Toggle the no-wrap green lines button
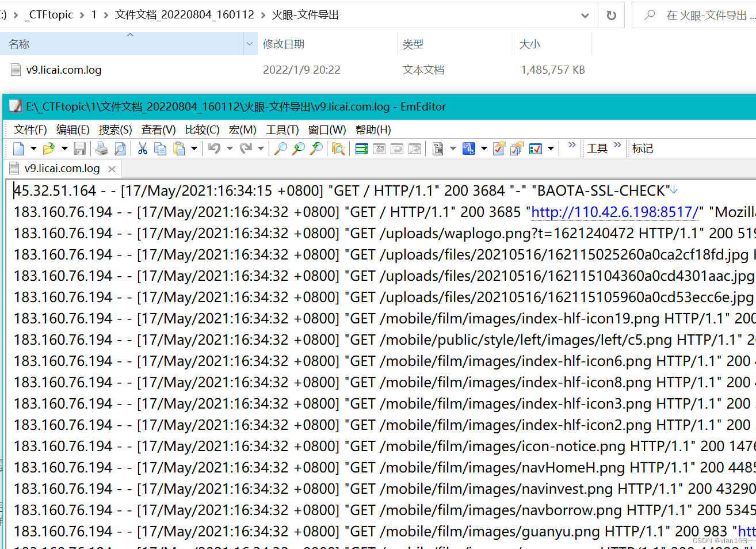This screenshot has height=549, width=756. click(x=362, y=149)
